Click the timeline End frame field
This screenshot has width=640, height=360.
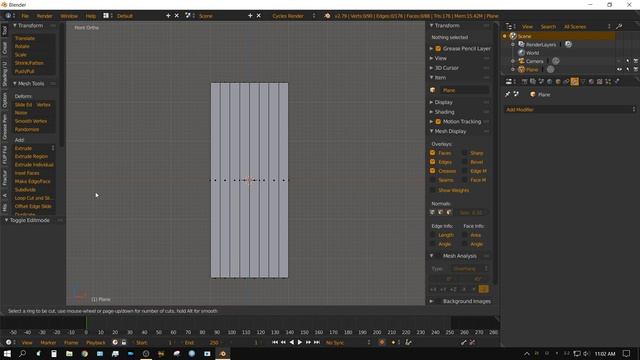(x=202, y=342)
